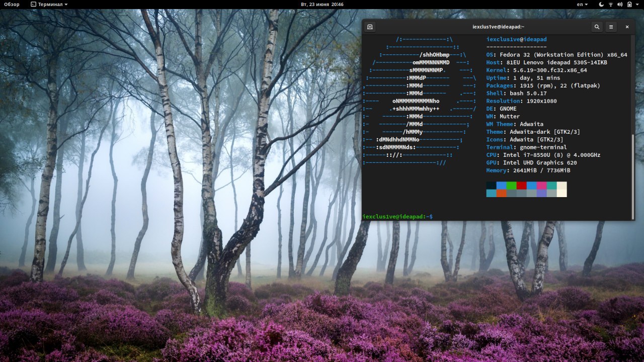The image size is (644, 362).
Task: Click the battery status icon
Action: (629, 4)
